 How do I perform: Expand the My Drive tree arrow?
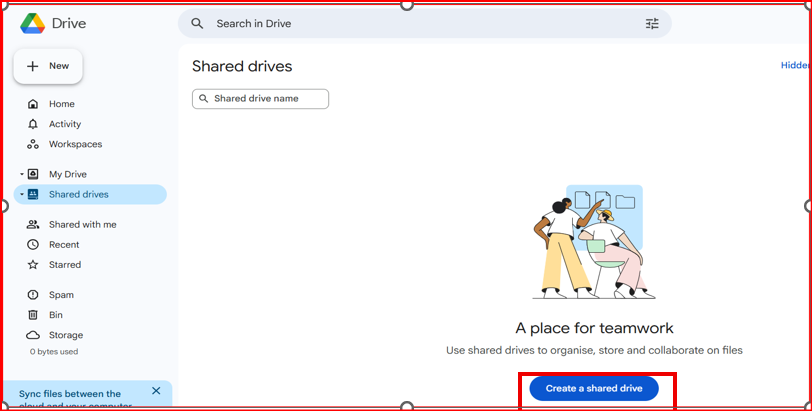click(x=21, y=174)
